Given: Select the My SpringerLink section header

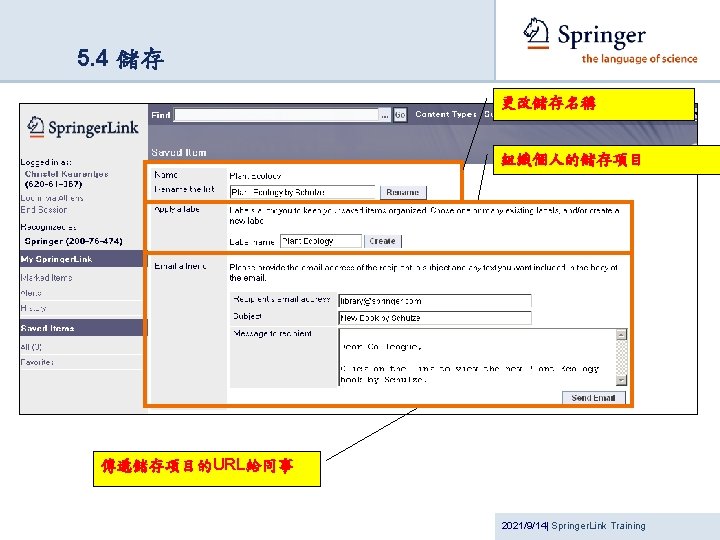Looking at the screenshot, I should click(82, 259).
